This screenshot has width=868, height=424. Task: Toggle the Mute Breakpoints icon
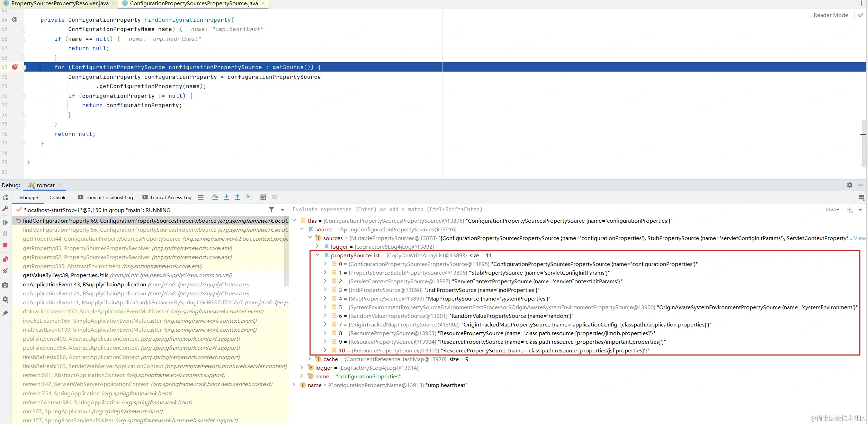click(x=5, y=271)
